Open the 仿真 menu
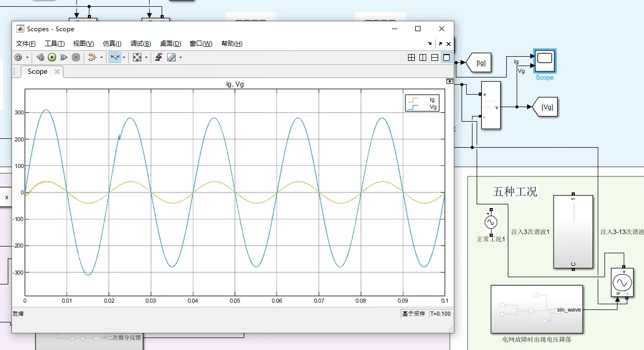Viewport: 644px width, 350px height. [x=111, y=44]
